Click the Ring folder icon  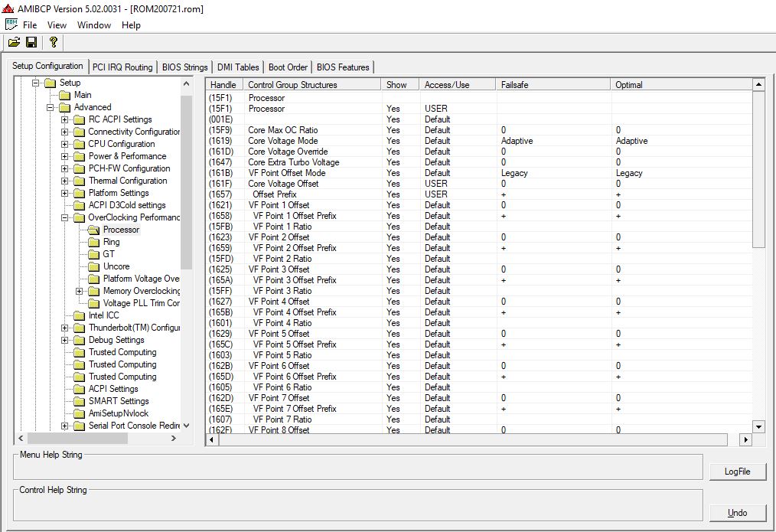tap(93, 242)
